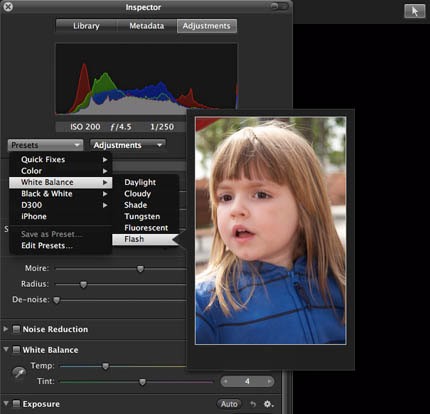This screenshot has height=414, width=430.
Task: Switch to the Metadata tab
Action: 147,26
